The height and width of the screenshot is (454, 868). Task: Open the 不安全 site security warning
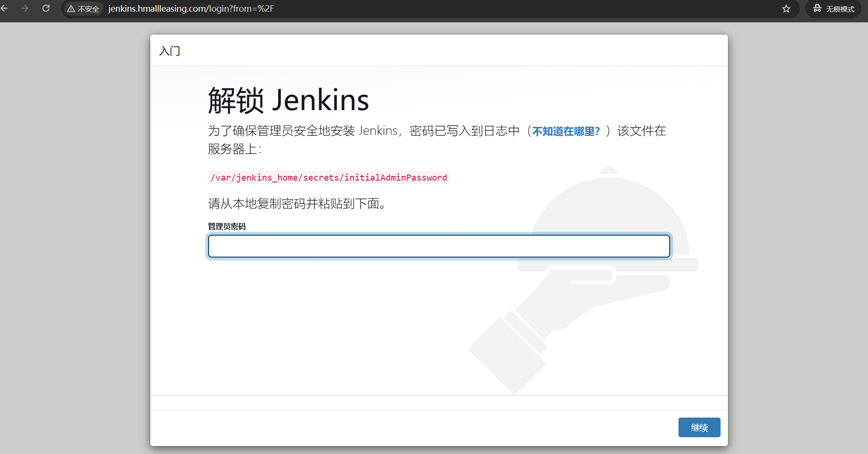(84, 9)
